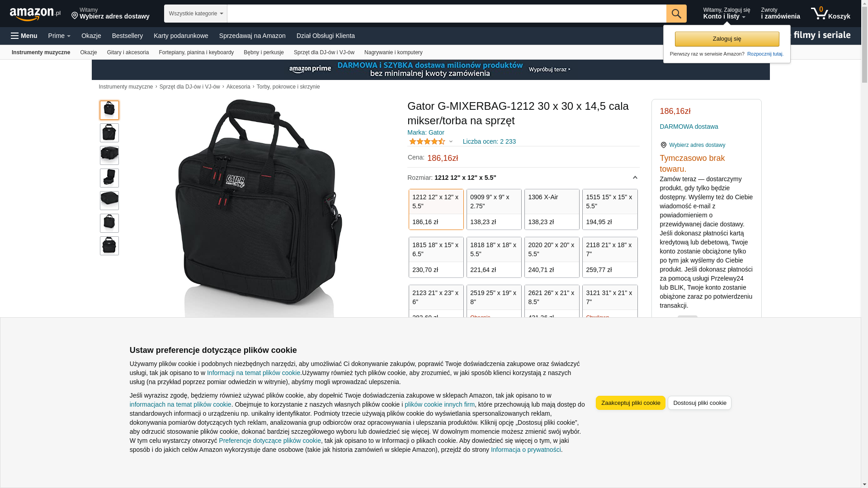Choose size option 2020 20" x 20" x 5.5"
Image resolution: width=868 pixels, height=488 pixels.
[x=552, y=257]
